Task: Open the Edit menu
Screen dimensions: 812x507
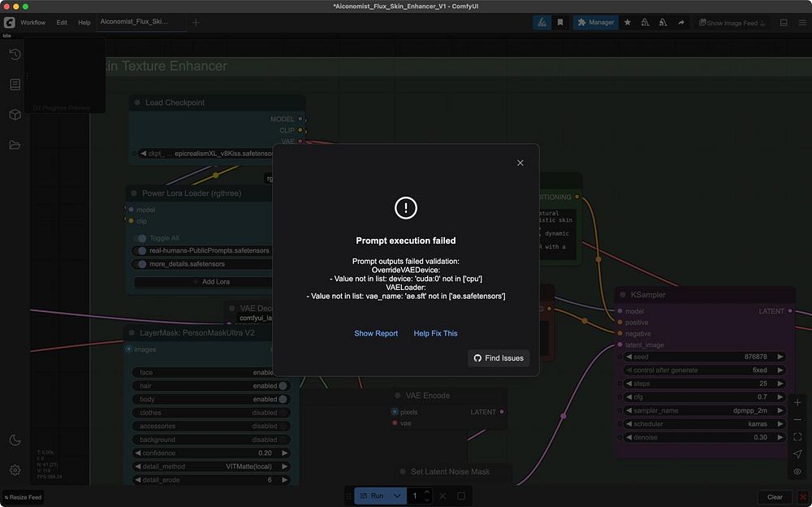Action: click(x=62, y=23)
